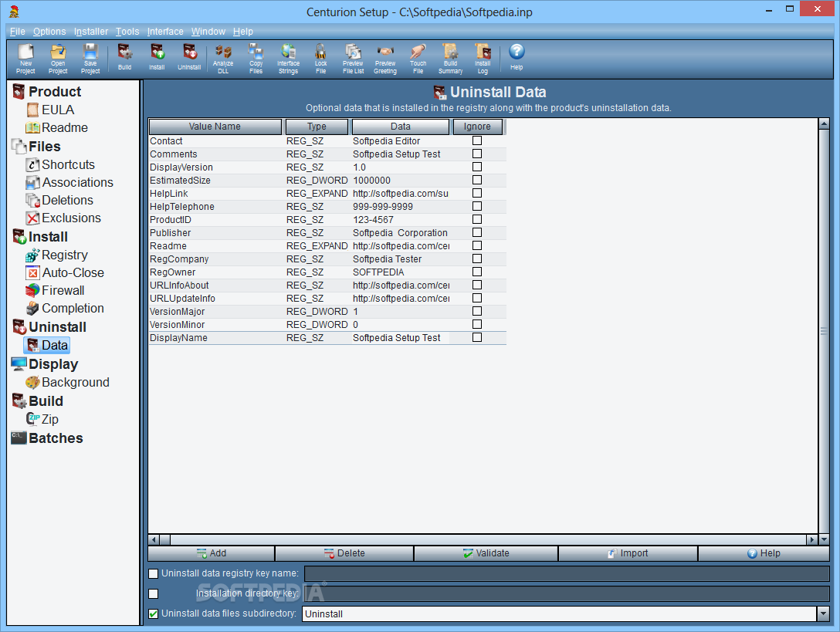Open the Interface menu
This screenshot has width=840, height=632.
point(165,32)
